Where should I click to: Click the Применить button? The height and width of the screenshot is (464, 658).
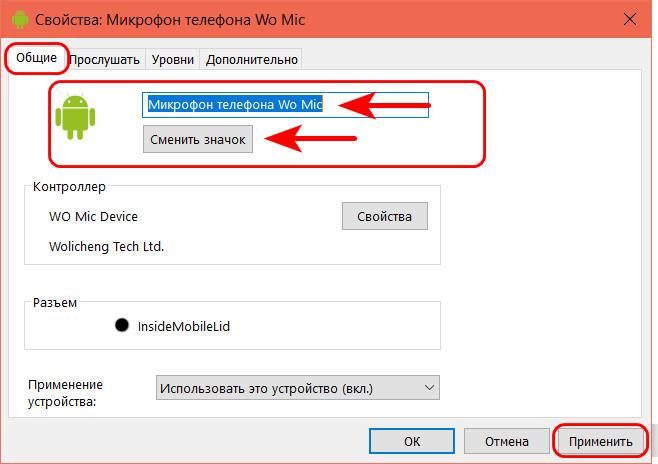(601, 441)
